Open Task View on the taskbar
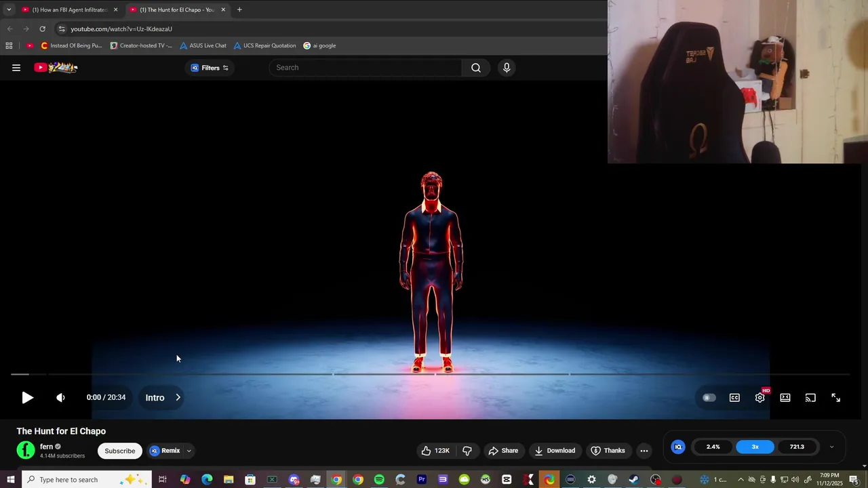Screen dimensions: 868x488 pyautogui.click(x=163, y=480)
